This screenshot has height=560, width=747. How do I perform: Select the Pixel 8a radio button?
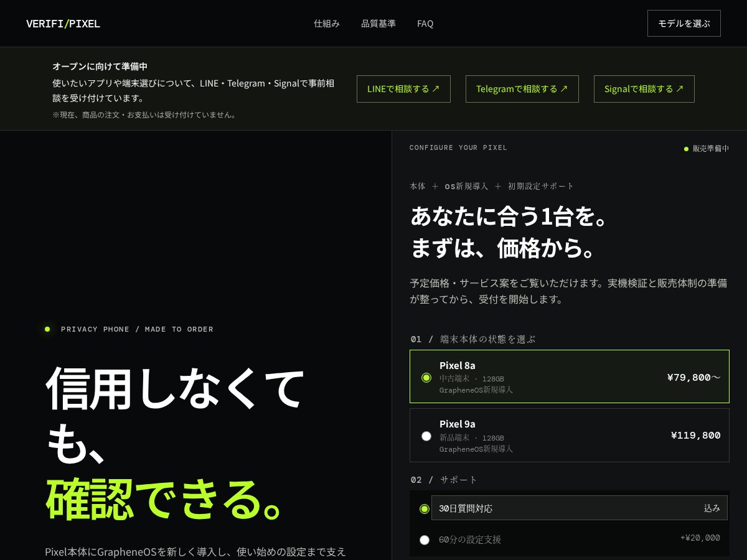pos(426,378)
